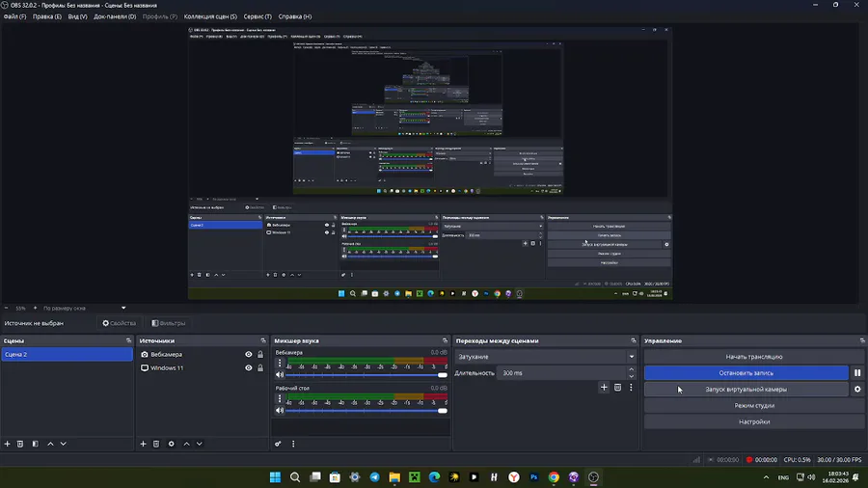Click the Фильтры button in the source toolbar
The width and height of the screenshot is (868, 488).
coord(169,323)
